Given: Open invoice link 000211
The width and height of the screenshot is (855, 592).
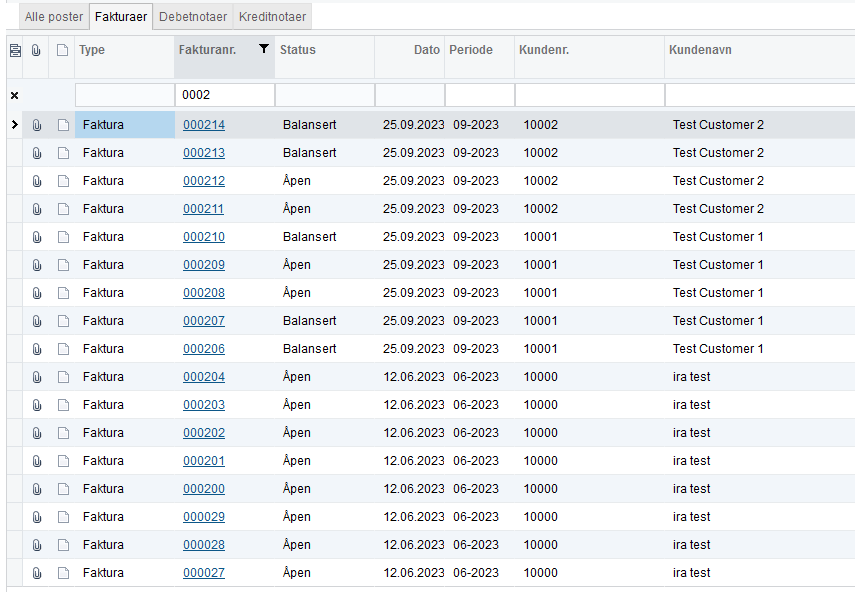Looking at the screenshot, I should point(203,209).
